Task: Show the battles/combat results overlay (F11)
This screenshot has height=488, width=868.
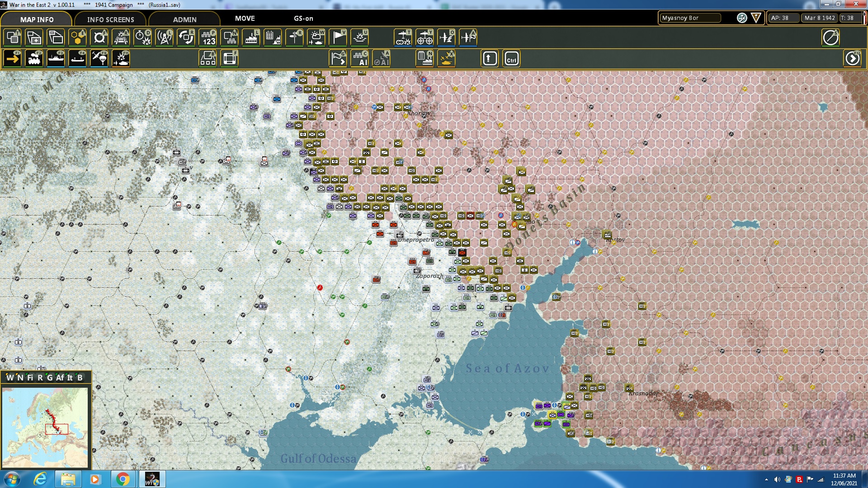Action: point(121,58)
